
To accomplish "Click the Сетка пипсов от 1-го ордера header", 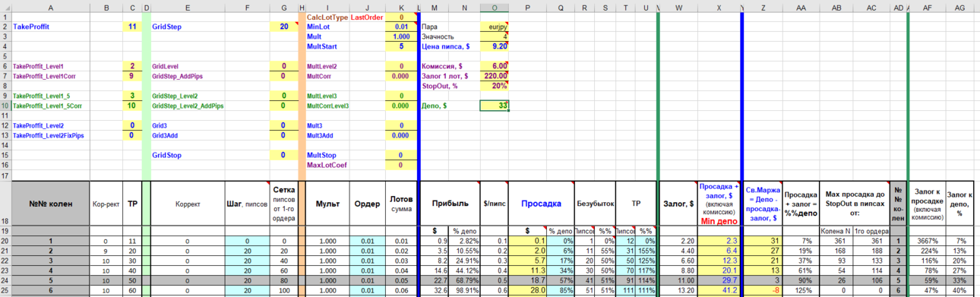I will (x=283, y=204).
